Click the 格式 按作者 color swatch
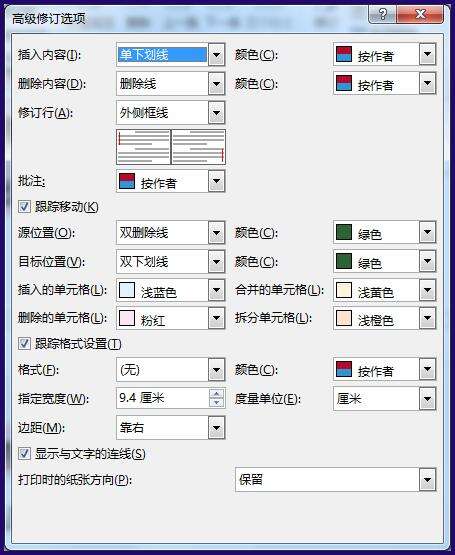The height and width of the screenshot is (555, 455). click(343, 369)
